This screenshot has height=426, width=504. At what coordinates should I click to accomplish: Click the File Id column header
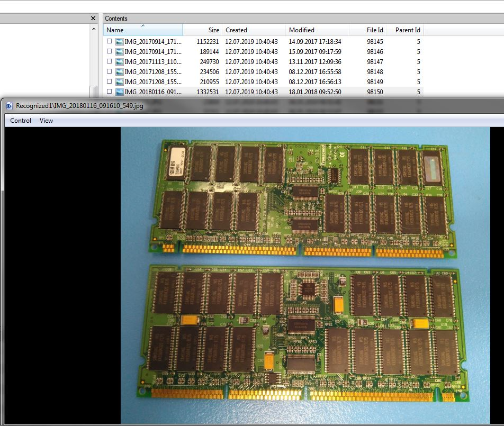click(x=375, y=30)
